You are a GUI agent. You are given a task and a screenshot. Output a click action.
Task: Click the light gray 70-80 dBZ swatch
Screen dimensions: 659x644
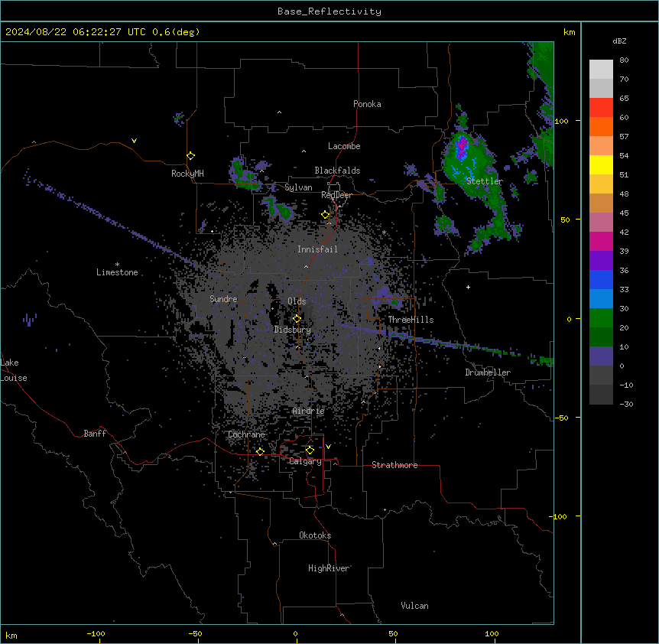[x=601, y=70]
